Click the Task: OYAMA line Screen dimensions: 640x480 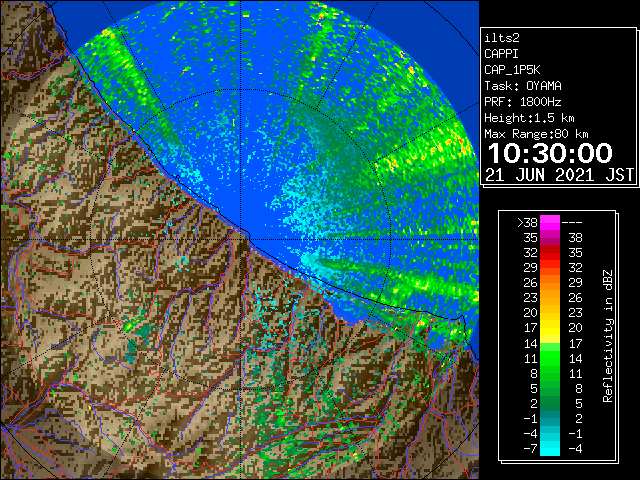(x=523, y=86)
